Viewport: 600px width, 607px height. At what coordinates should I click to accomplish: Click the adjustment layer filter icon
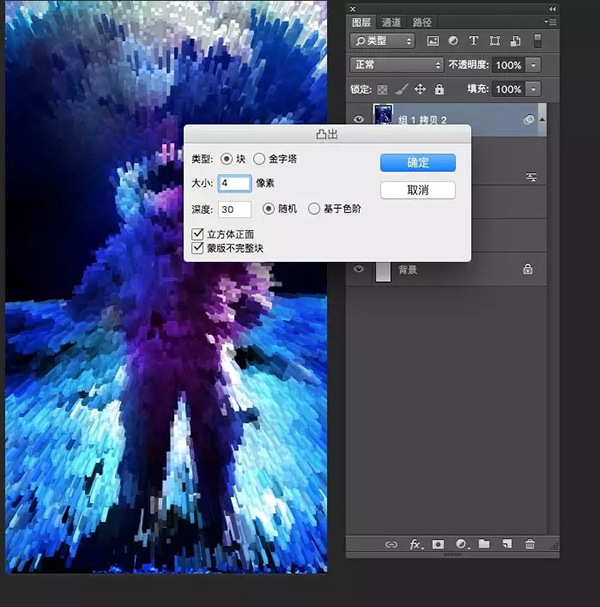[x=453, y=41]
